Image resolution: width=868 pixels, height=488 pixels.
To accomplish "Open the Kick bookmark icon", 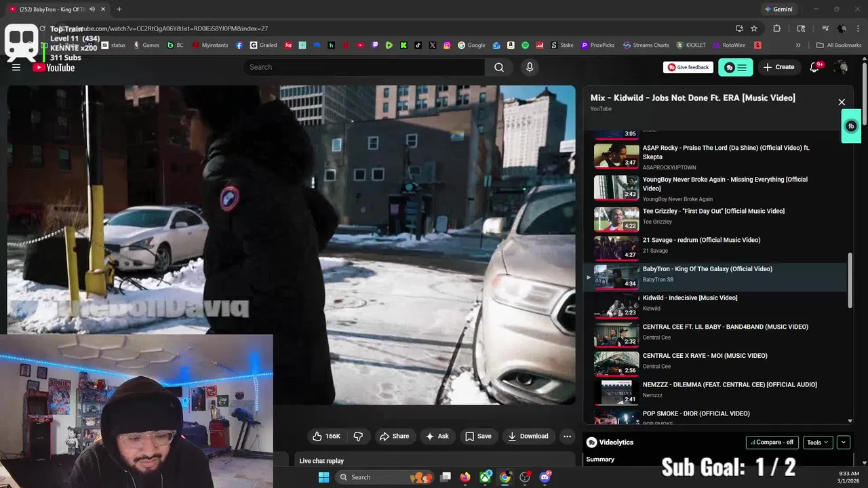I will coord(403,45).
